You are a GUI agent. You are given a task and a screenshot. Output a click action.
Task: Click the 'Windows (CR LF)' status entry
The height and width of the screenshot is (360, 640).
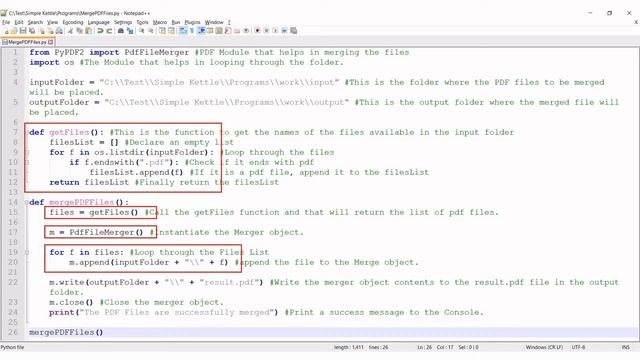click(x=544, y=347)
